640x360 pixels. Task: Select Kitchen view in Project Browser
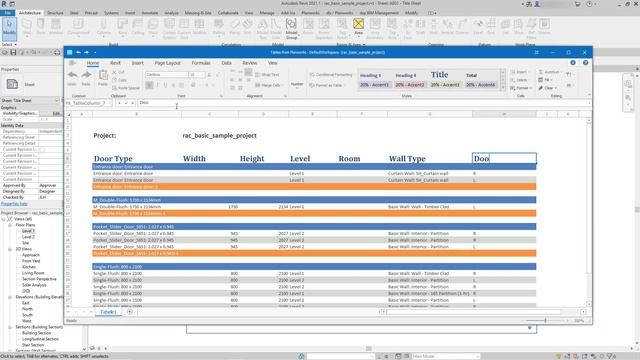29,267
